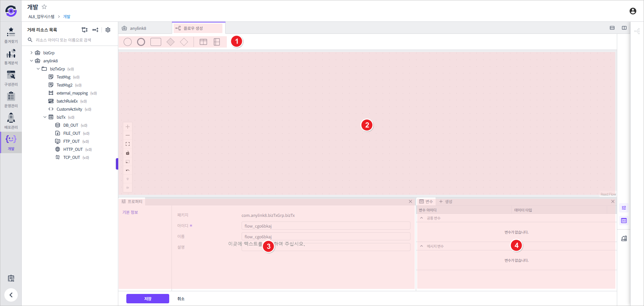Collapse the anylink8 tree node
644x306 pixels.
pyautogui.click(x=31, y=61)
